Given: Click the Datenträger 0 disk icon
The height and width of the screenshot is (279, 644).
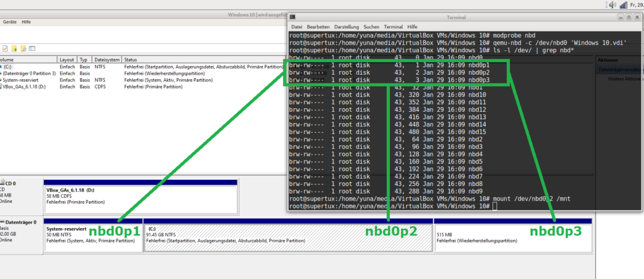Looking at the screenshot, I should point(3,222).
